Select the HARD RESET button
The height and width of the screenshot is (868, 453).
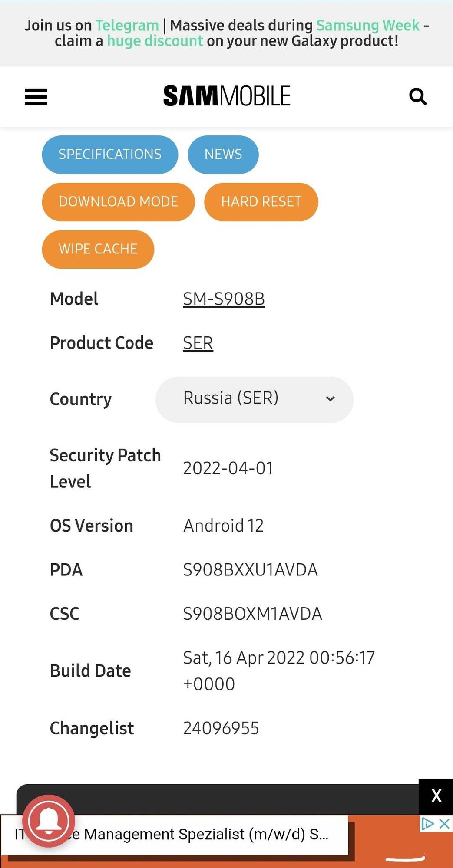[261, 202]
